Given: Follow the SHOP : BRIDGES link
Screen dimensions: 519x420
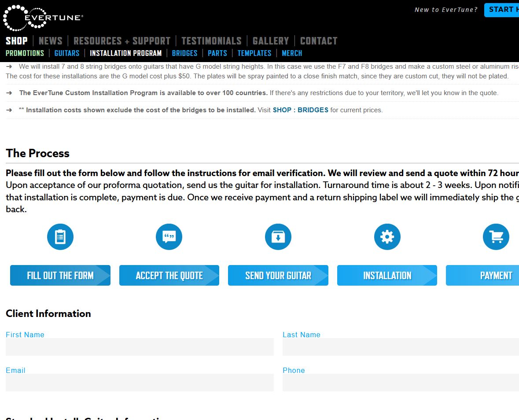Looking at the screenshot, I should [301, 110].
